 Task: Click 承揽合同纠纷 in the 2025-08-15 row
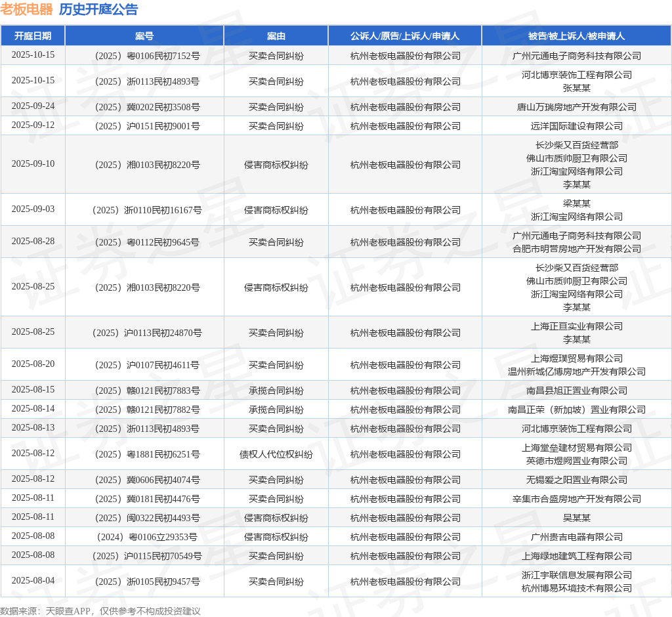(276, 391)
